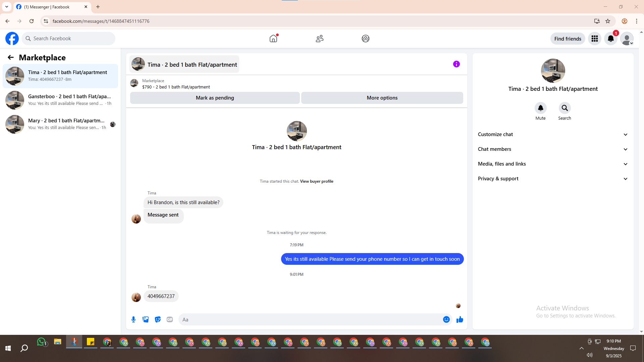Open the account profile avatar menu
Screen dimensions: 644x362
pos(627,39)
